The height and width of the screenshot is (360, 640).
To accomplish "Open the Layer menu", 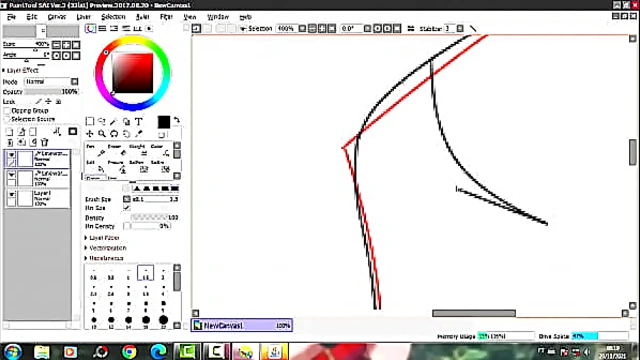I will point(83,17).
